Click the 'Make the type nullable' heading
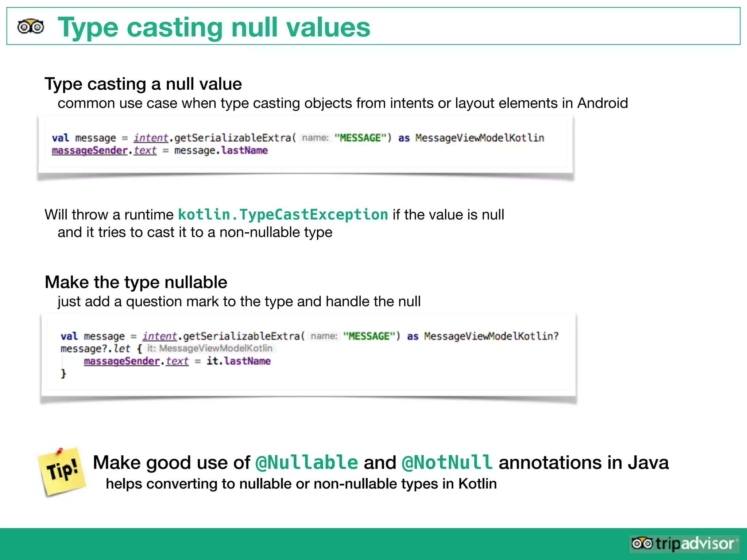This screenshot has height=560, width=747. click(x=136, y=282)
